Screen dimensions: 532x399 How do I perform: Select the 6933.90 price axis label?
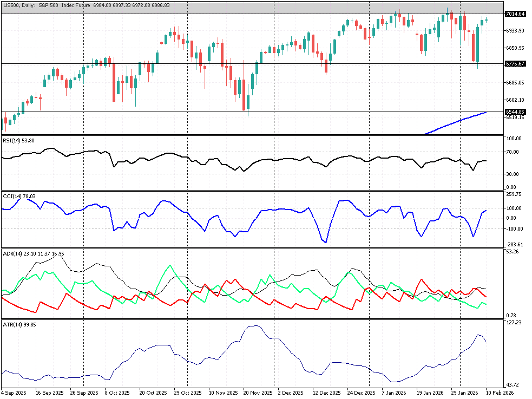click(514, 31)
